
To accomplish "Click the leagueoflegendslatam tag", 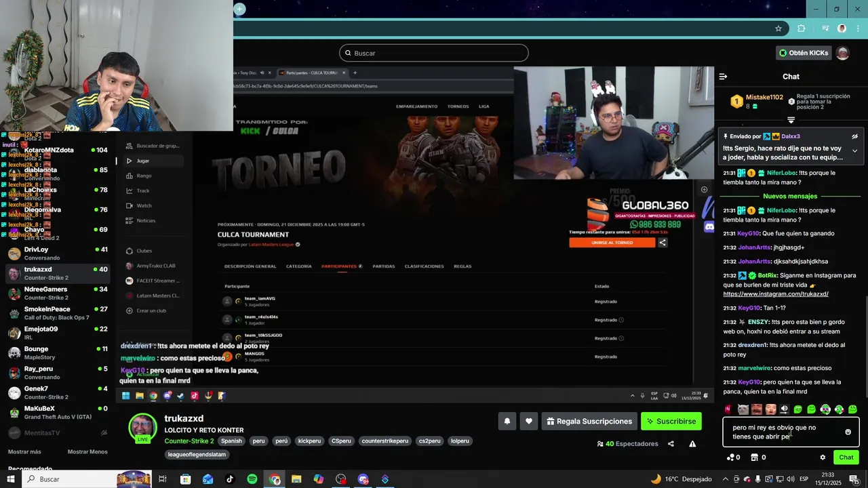I will click(197, 455).
